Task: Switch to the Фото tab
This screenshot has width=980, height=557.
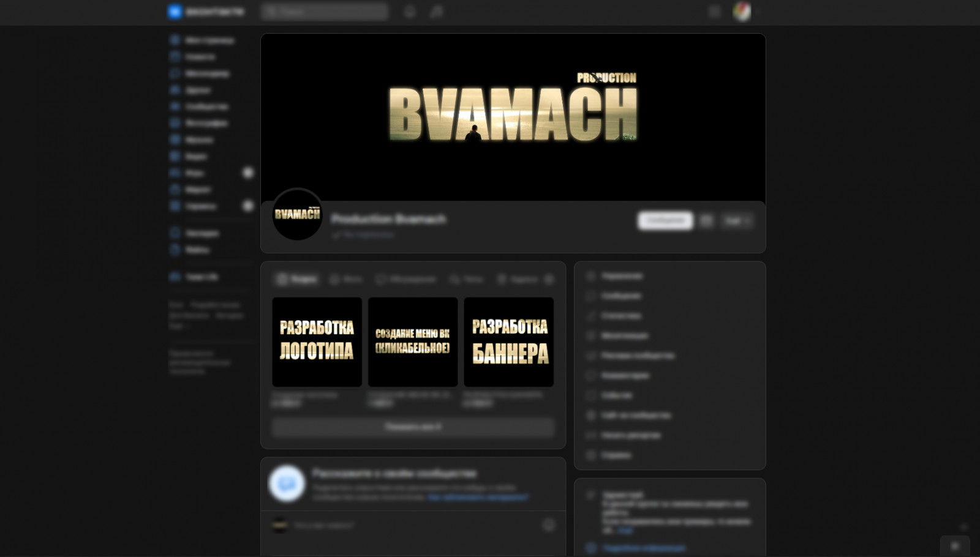Action: point(346,279)
